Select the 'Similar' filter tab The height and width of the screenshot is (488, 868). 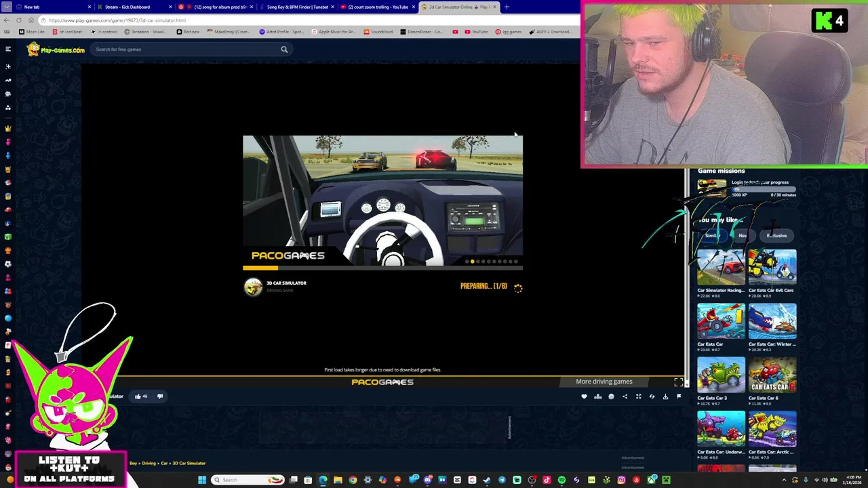tap(711, 235)
